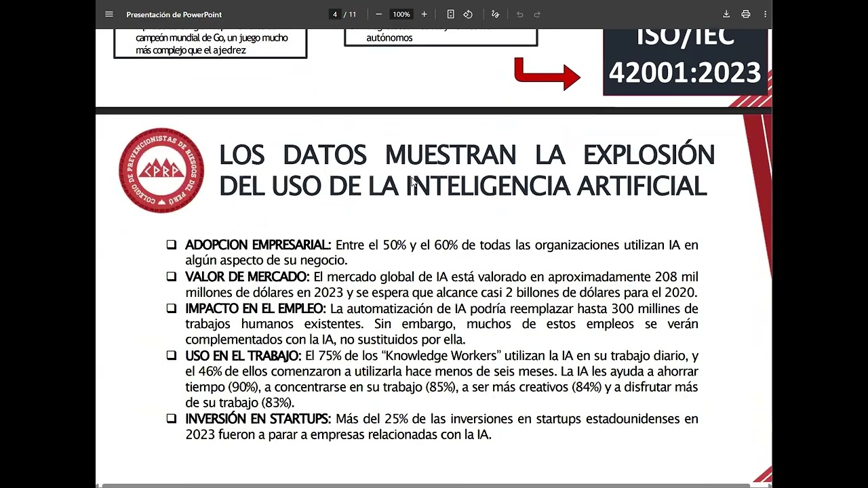
Task: Click the IMPACTO EN EL EMPLEO bullet heading
Action: click(255, 308)
